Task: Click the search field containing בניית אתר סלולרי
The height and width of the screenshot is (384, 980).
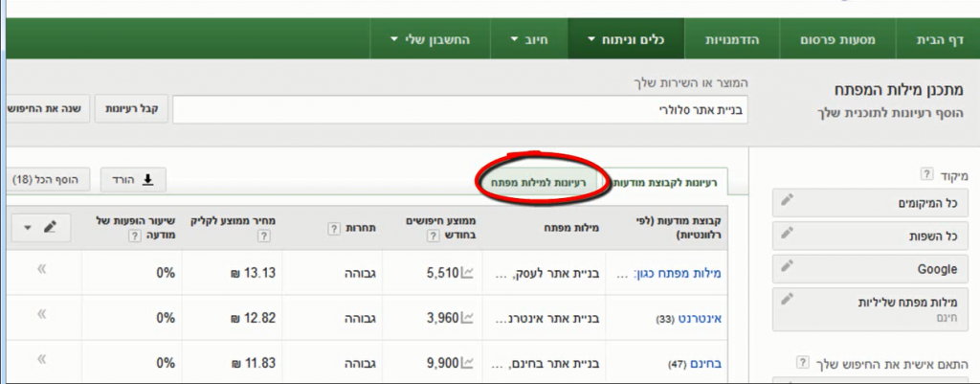Action: 460,109
